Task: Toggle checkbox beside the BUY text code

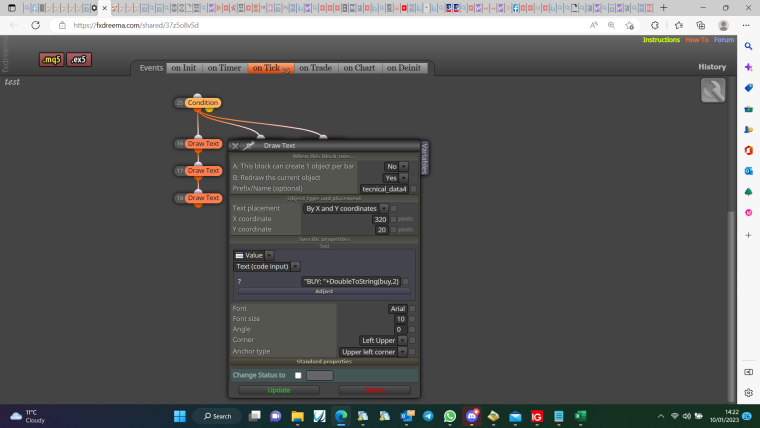Action: (x=406, y=281)
